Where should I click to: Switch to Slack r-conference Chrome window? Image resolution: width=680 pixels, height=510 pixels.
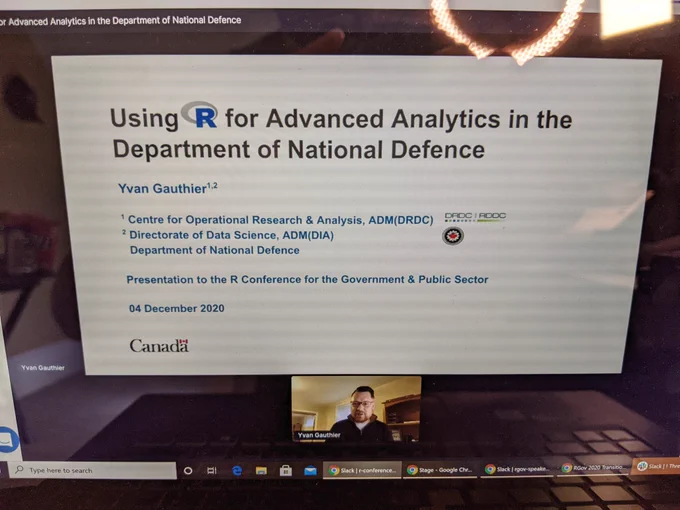click(x=362, y=470)
